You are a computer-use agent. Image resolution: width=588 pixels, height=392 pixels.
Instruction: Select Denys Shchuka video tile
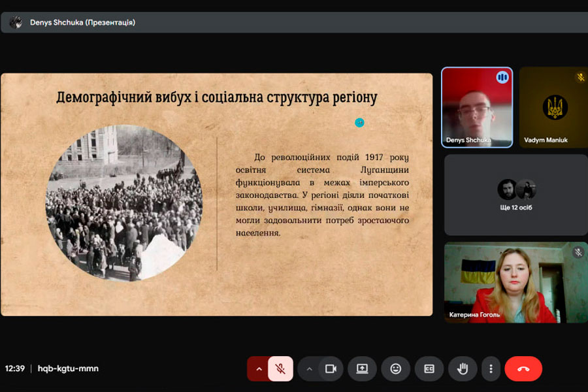(x=477, y=107)
